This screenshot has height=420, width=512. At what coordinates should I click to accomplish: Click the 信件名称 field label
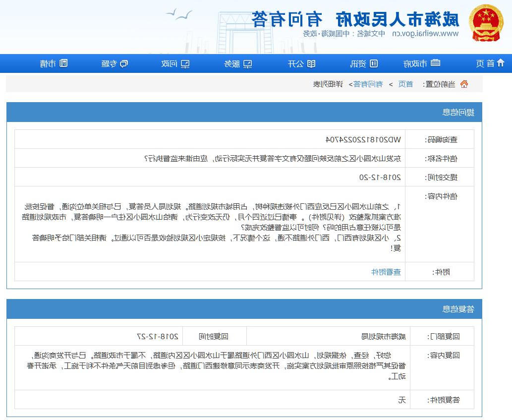[x=441, y=159]
